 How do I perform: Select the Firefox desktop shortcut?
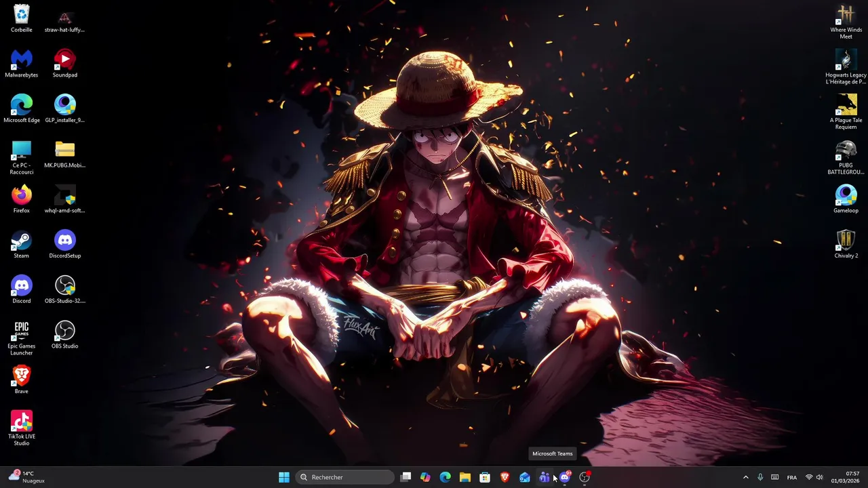click(22, 200)
